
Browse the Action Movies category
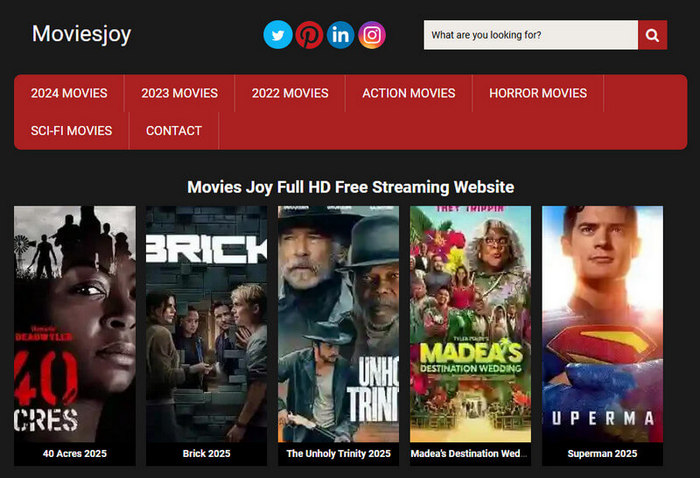click(408, 93)
